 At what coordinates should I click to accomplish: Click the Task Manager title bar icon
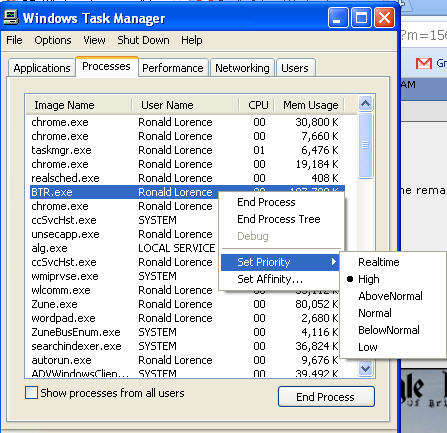coord(11,18)
